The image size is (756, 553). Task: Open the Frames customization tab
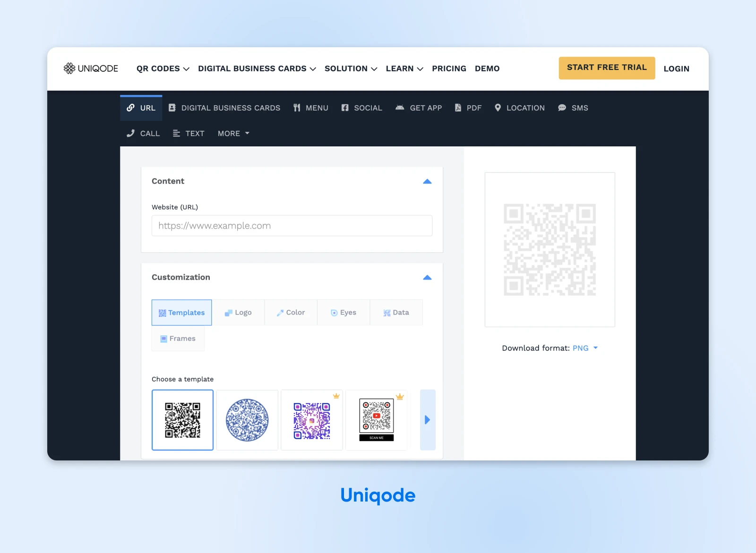pyautogui.click(x=178, y=339)
